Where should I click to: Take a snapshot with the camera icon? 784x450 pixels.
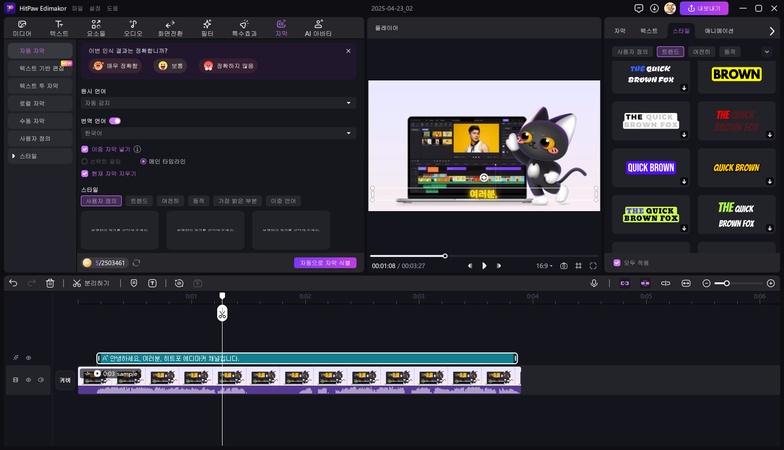564,266
